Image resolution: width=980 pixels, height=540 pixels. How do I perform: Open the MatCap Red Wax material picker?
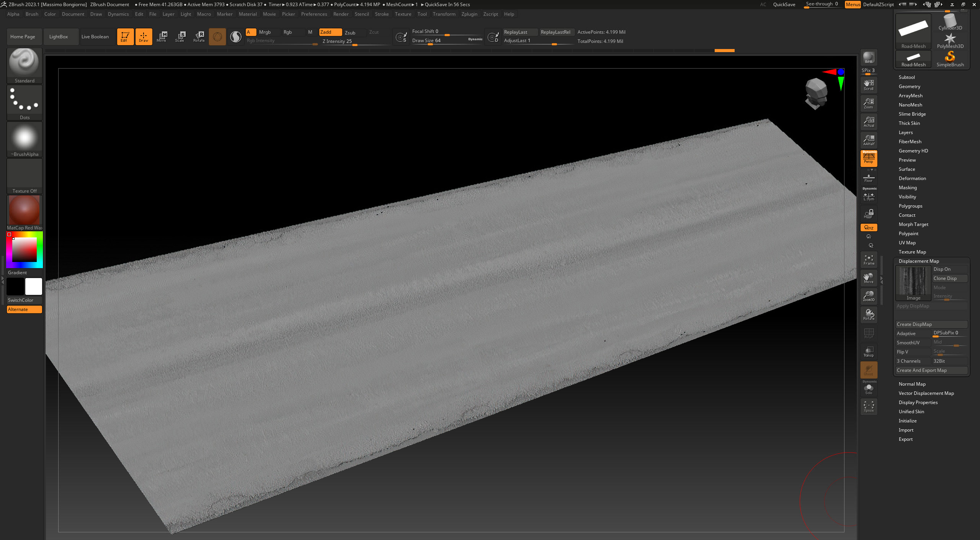(24, 213)
